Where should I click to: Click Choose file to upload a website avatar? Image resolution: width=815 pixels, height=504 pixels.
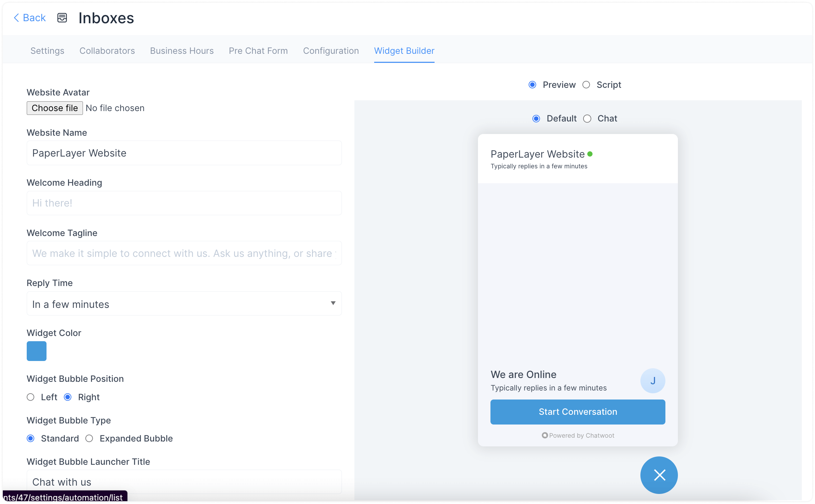click(x=54, y=108)
